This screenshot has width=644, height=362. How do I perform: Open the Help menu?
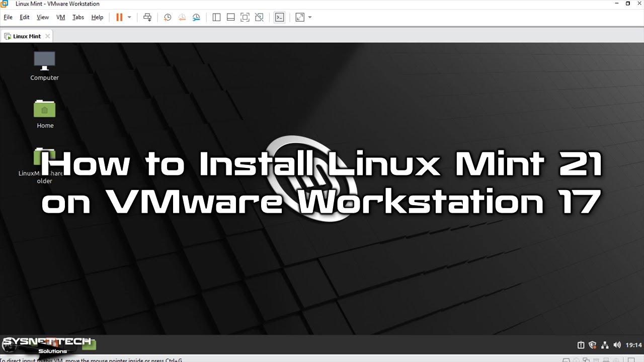[97, 17]
